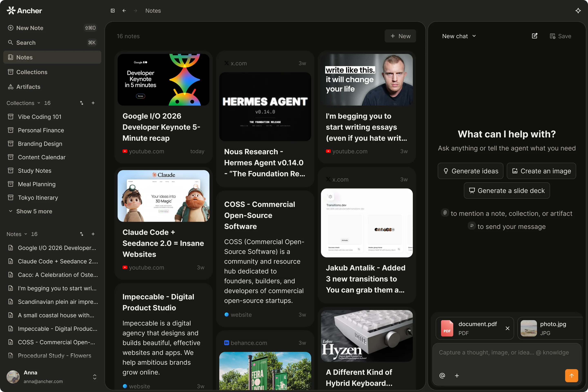Open the Claude Code + Seedance note in sidebar
Image resolution: width=588 pixels, height=392 pixels.
(52, 262)
